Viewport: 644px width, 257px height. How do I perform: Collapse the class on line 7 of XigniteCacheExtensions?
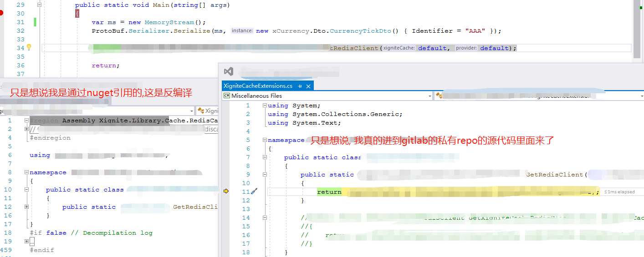coord(265,157)
